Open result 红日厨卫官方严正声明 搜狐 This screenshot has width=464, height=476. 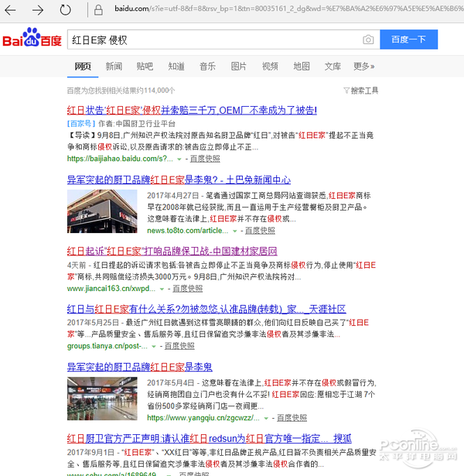(210, 439)
